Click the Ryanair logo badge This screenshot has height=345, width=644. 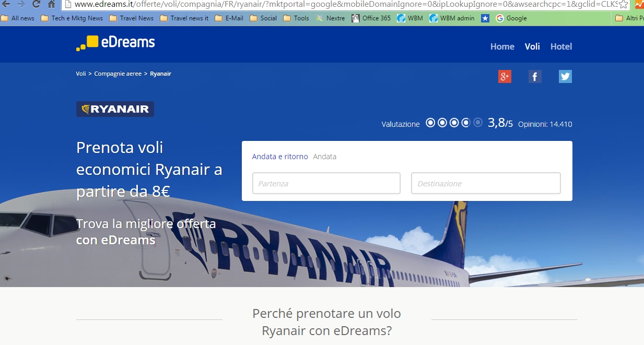click(115, 109)
